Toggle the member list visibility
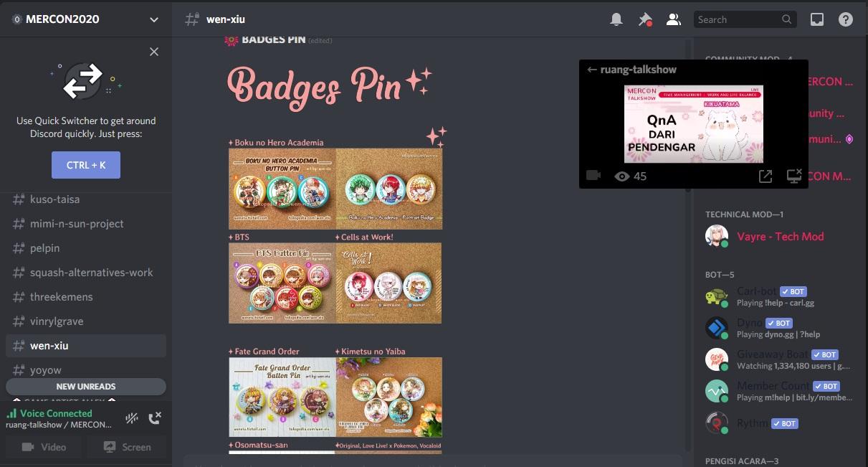Viewport: 868px width, 467px height. (673, 19)
